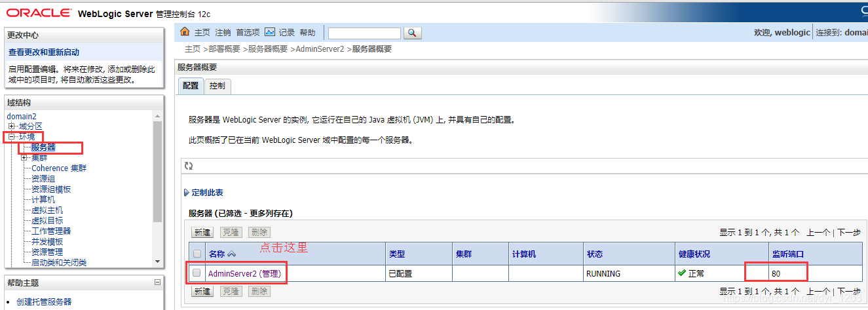
Task: Click the 类型 column header
Action: pyautogui.click(x=396, y=254)
